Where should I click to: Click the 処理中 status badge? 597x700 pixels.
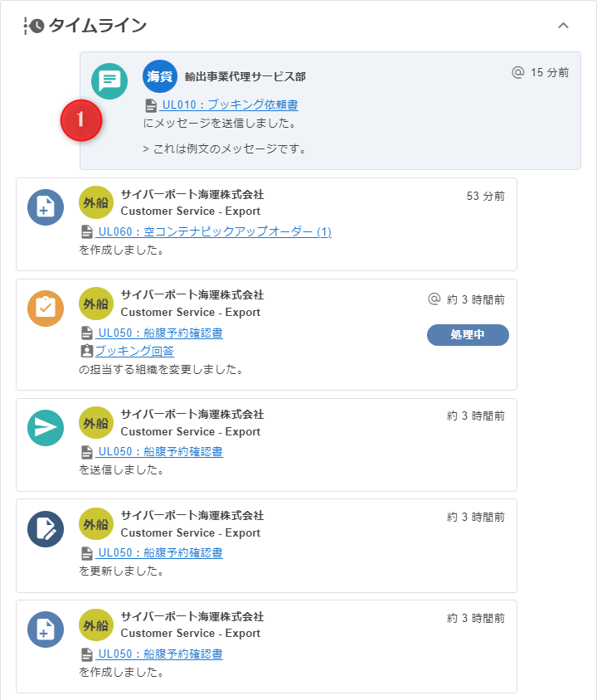click(468, 335)
